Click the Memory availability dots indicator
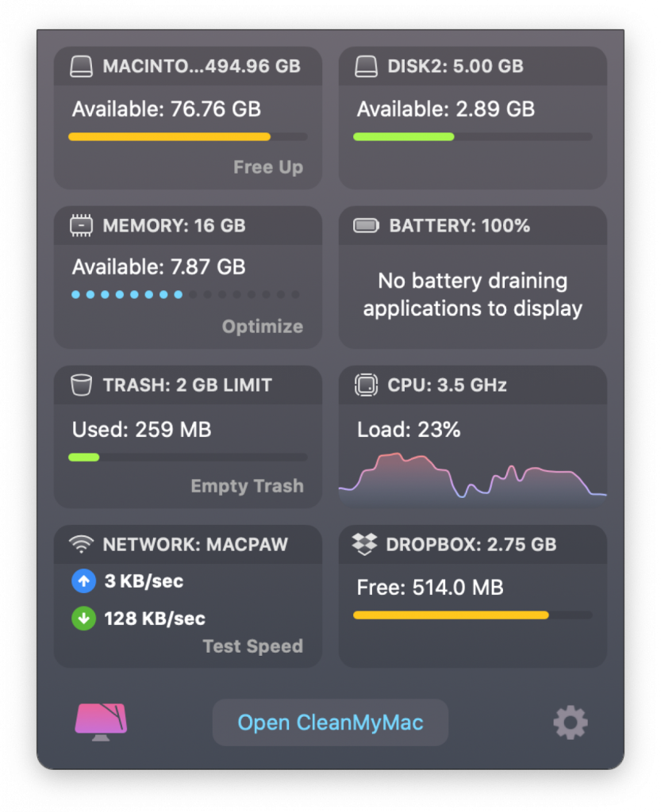The width and height of the screenshot is (661, 812). tap(185, 295)
